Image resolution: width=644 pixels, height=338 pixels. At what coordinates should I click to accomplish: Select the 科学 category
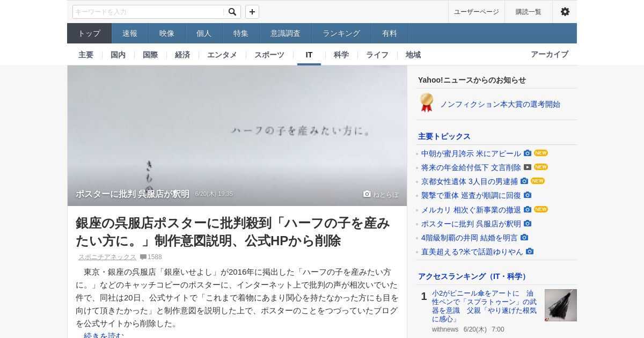pos(341,55)
